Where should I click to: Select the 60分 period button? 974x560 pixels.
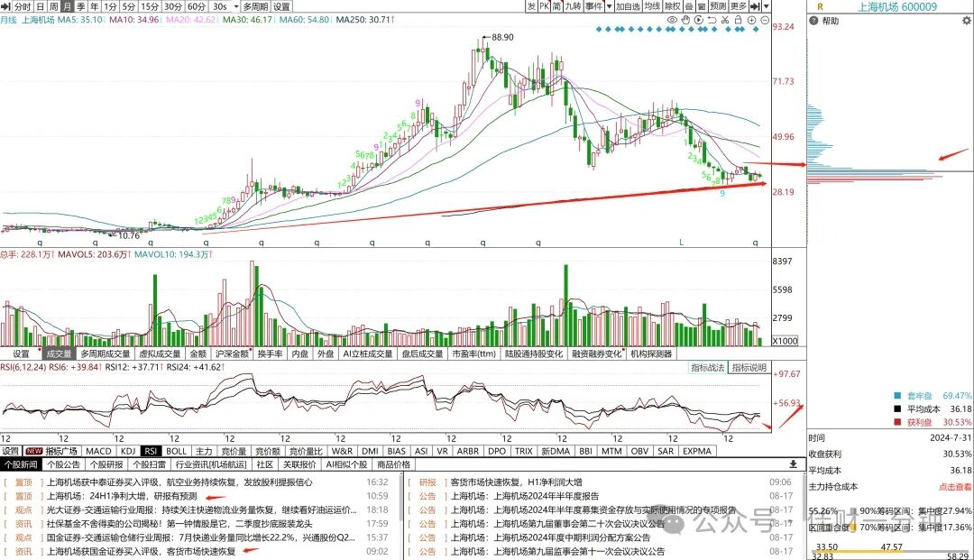click(197, 7)
